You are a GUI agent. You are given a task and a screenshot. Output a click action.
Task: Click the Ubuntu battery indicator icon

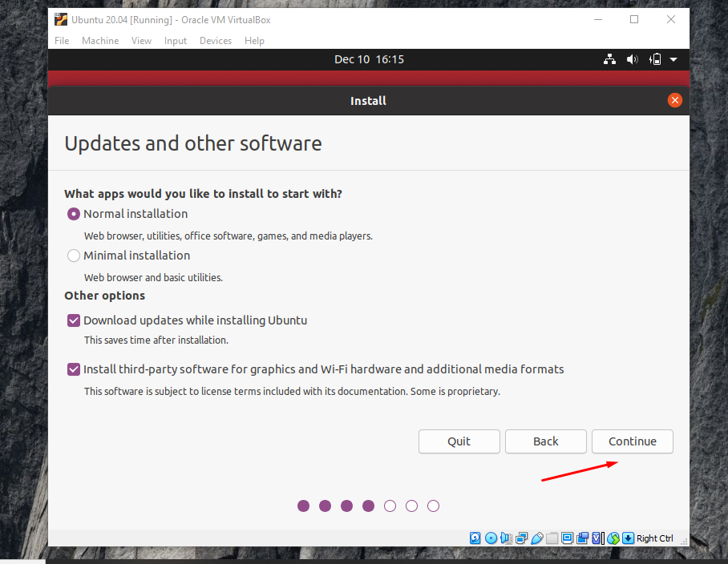[x=655, y=59]
